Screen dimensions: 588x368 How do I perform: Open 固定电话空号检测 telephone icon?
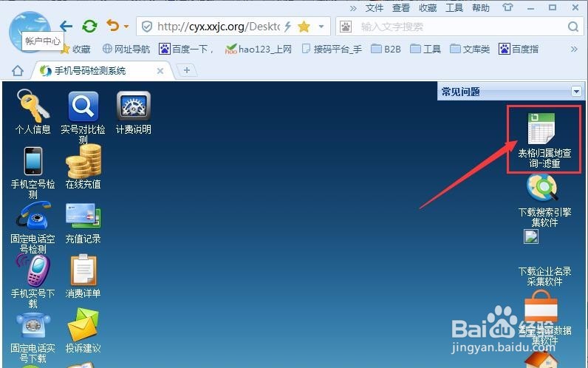(33, 216)
